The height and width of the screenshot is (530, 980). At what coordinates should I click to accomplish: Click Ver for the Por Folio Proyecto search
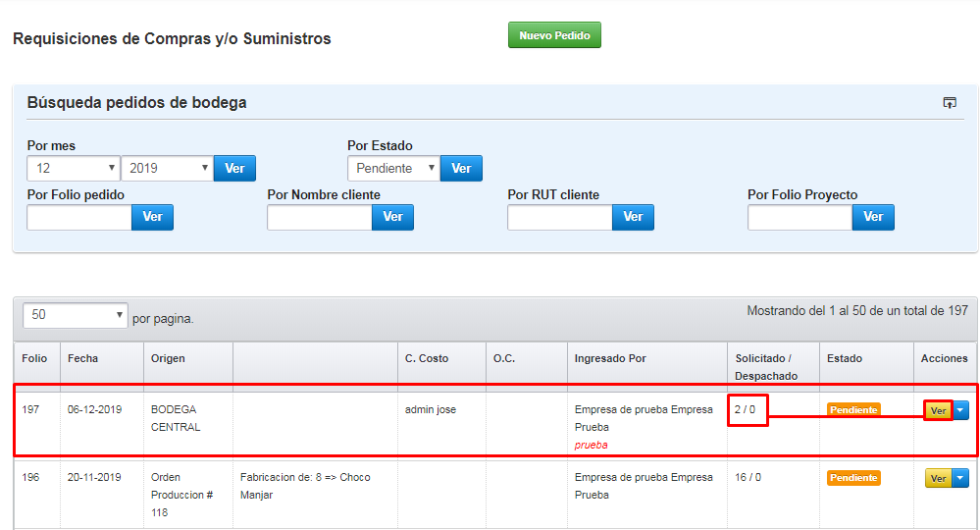(x=873, y=217)
